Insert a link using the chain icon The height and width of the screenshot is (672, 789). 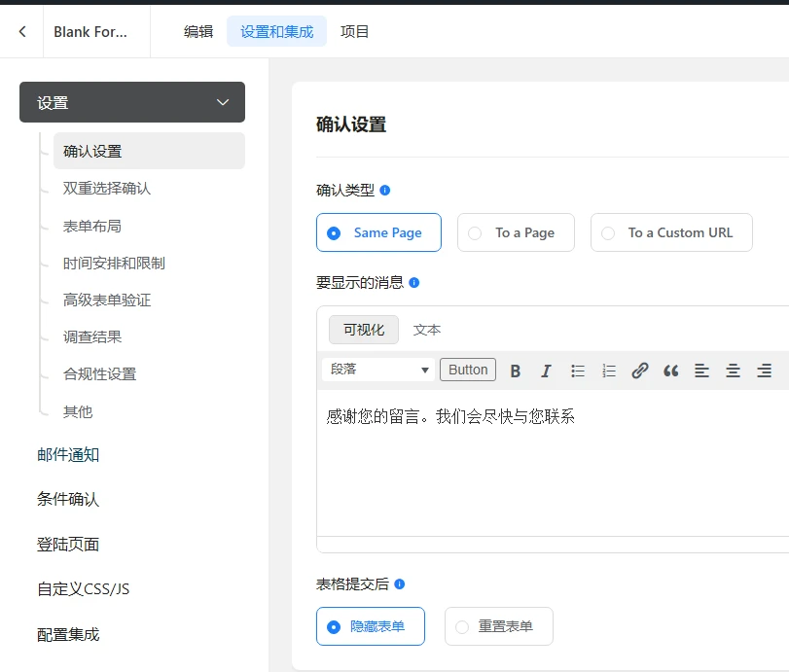click(639, 370)
